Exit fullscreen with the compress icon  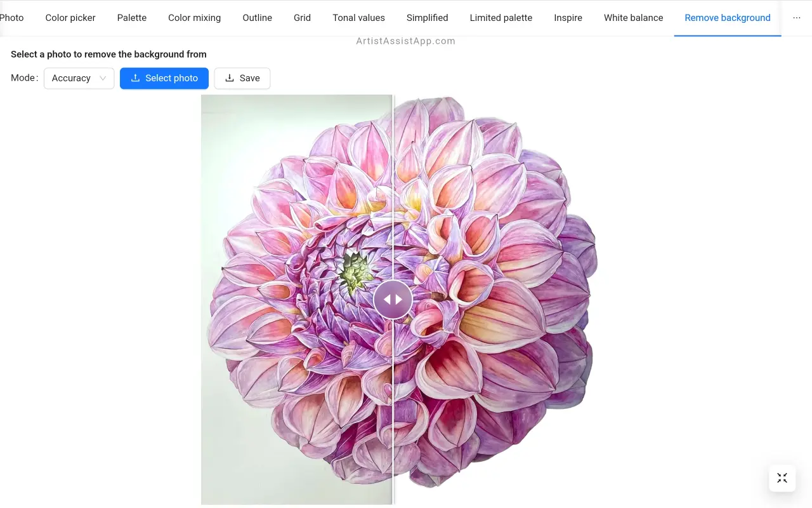[782, 478]
